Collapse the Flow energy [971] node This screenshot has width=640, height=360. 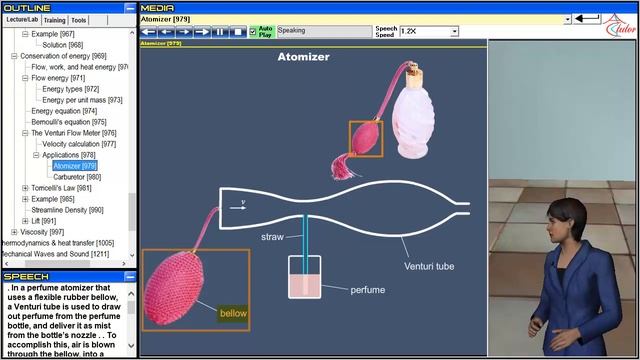pos(25,78)
